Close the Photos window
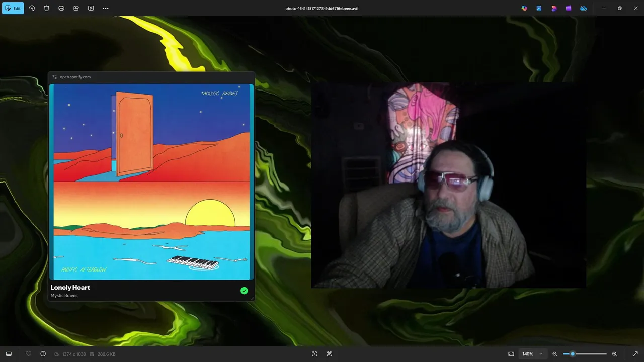Screen dimensions: 644x362 coord(636,8)
